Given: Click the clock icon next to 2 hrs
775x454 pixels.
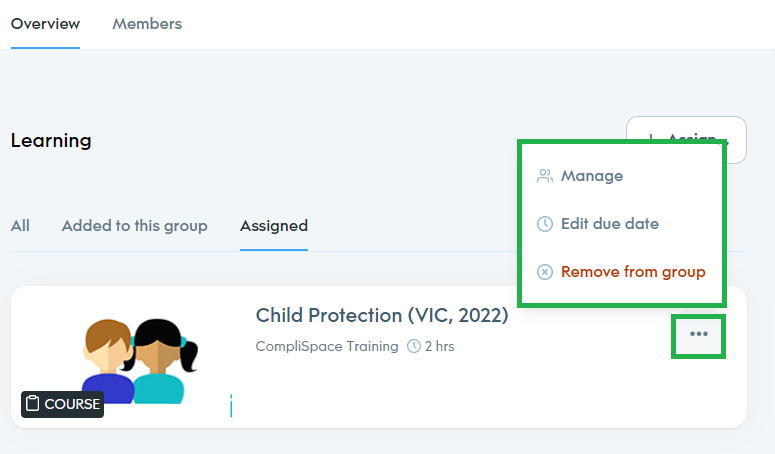Looking at the screenshot, I should point(414,346).
